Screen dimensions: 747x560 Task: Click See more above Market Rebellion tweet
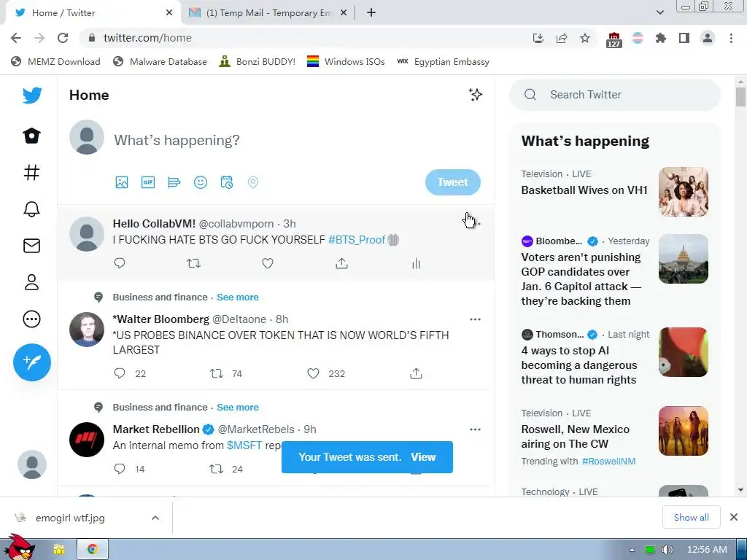(x=238, y=407)
